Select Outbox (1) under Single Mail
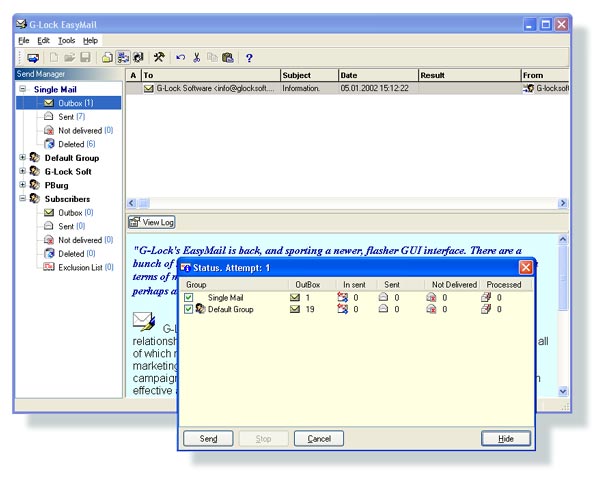The width and height of the screenshot is (600, 481). (x=68, y=103)
